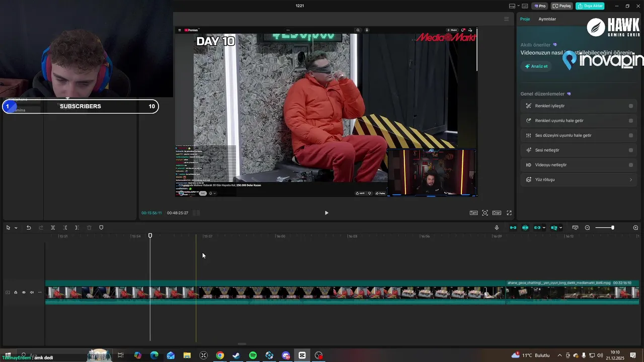
Task: Toggle the track cover icon
Action: click(x=8, y=293)
